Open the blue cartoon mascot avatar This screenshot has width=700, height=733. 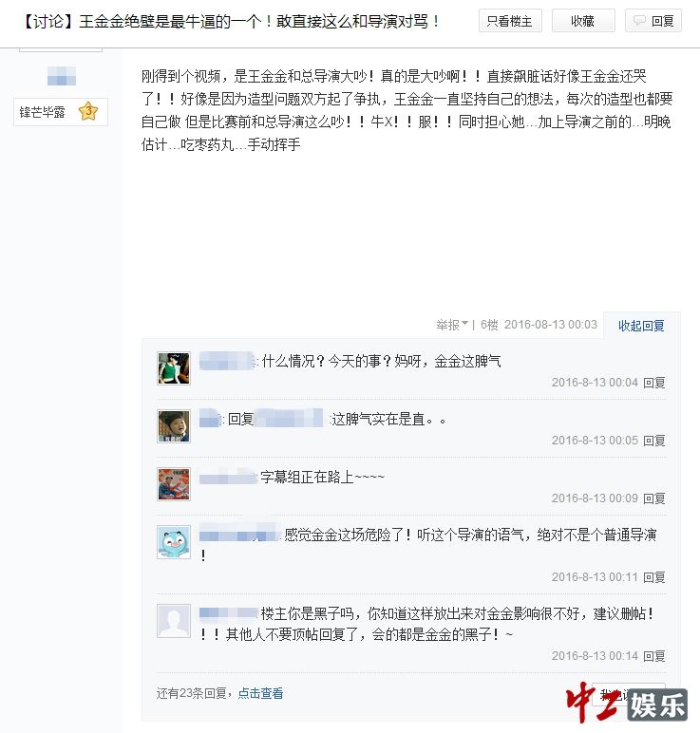pos(174,542)
